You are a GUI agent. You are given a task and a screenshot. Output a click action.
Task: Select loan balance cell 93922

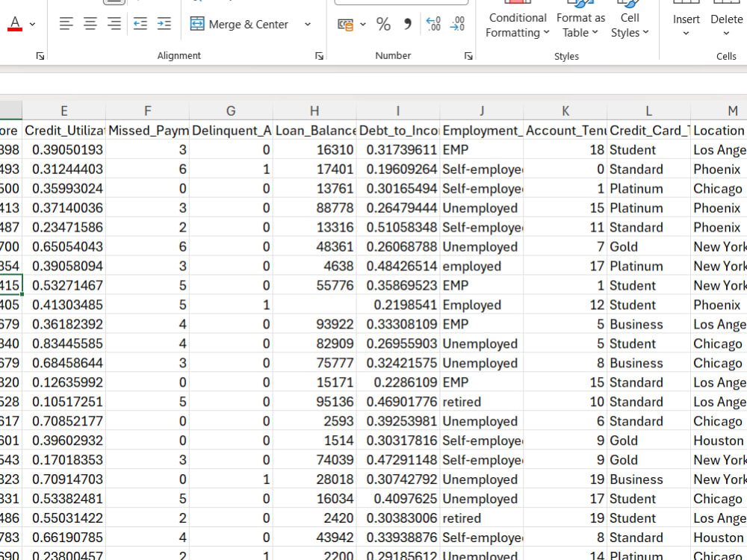[x=314, y=324]
